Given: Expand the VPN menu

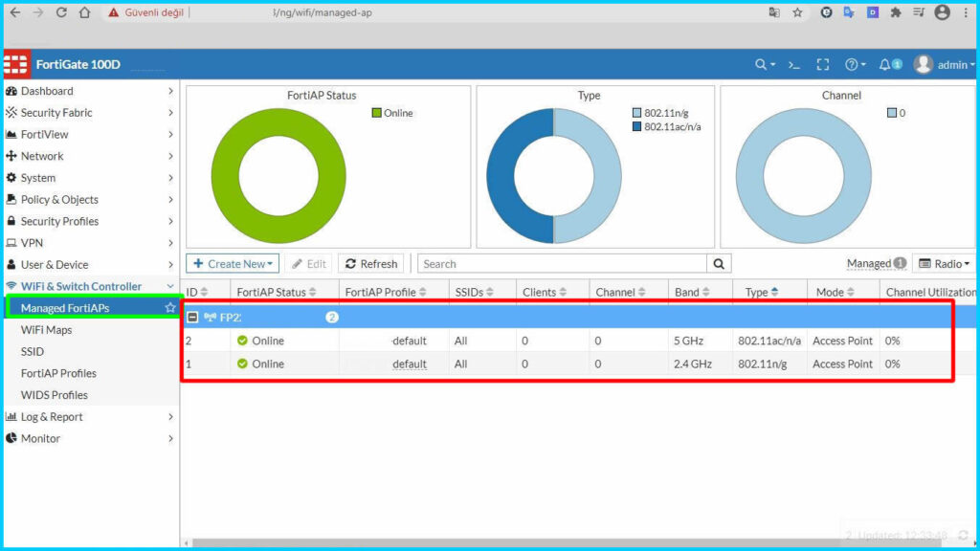Looking at the screenshot, I should pyautogui.click(x=91, y=243).
